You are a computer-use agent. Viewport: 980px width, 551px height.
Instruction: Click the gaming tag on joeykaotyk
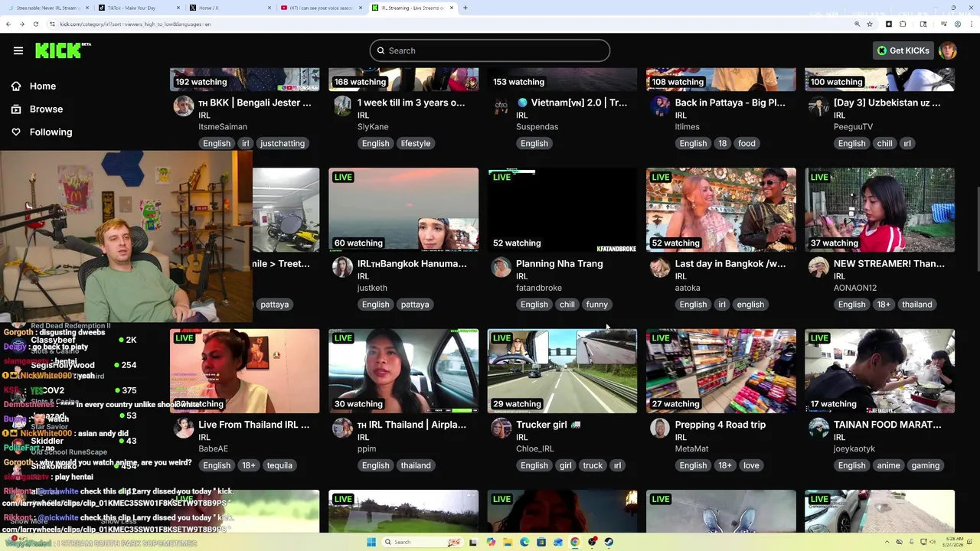click(926, 465)
